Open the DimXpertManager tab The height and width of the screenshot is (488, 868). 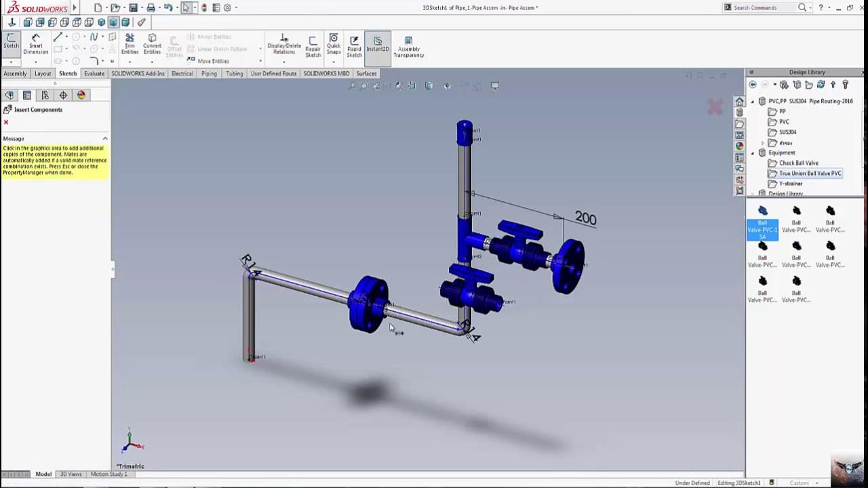63,95
